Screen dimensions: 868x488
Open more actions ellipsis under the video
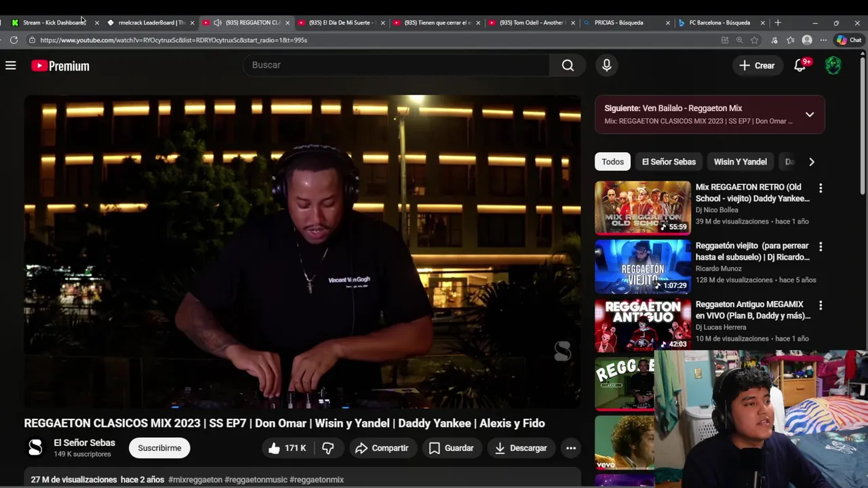pyautogui.click(x=571, y=448)
